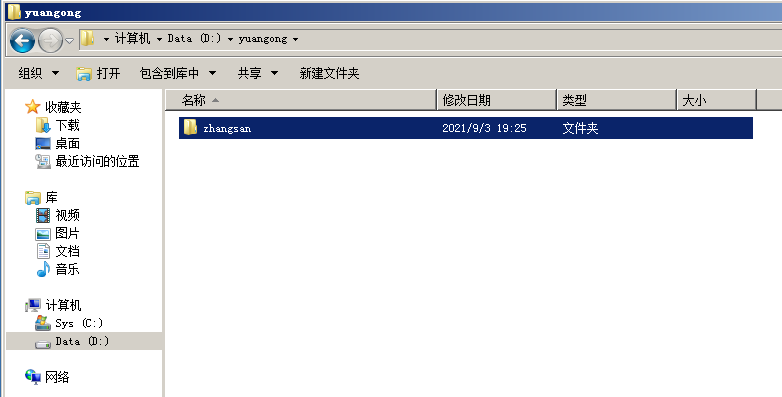Viewport: 782px width, 397px height.
Task: Click the date 2021/9/3 19:25 cell
Action: (484, 128)
